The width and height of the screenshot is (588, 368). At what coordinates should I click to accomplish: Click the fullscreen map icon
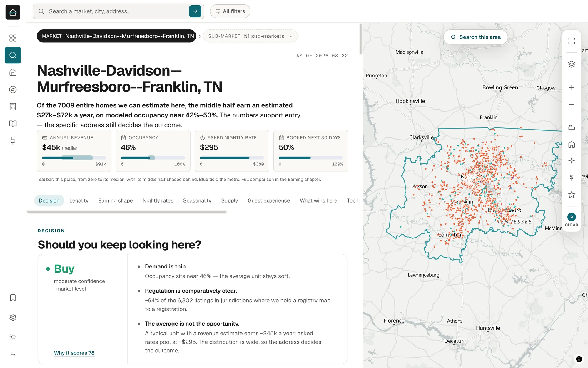pyautogui.click(x=572, y=41)
